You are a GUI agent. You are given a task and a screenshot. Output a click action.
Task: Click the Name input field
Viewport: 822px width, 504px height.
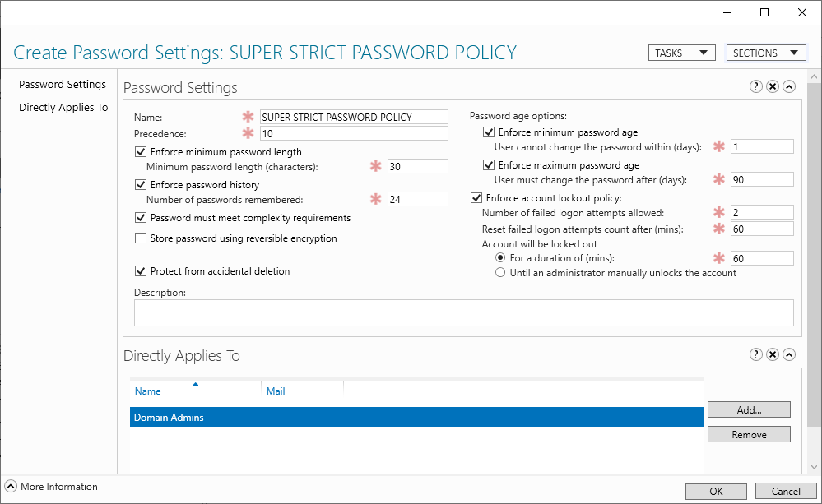click(354, 117)
